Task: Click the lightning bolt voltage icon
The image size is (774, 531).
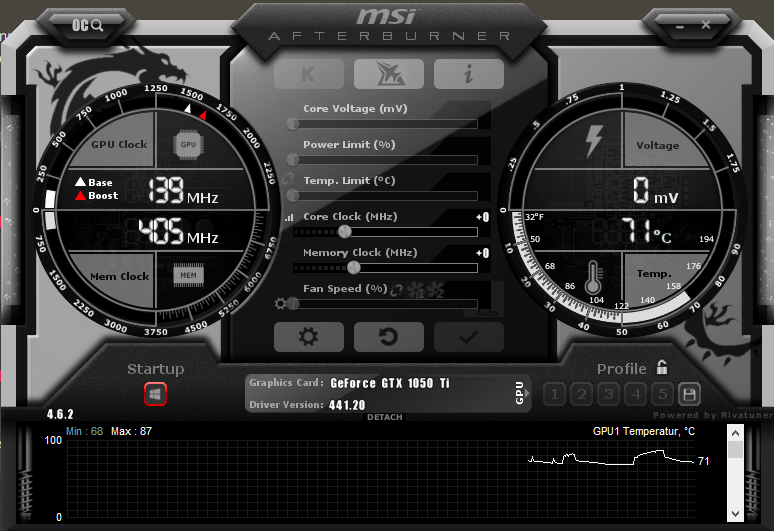Action: tap(594, 141)
